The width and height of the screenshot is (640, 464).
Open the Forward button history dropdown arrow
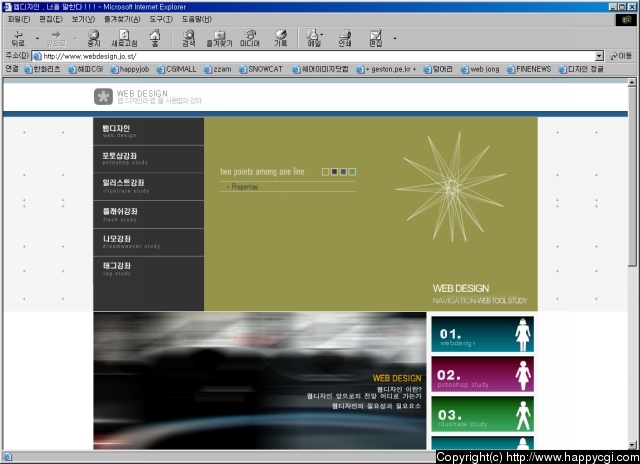75,38
